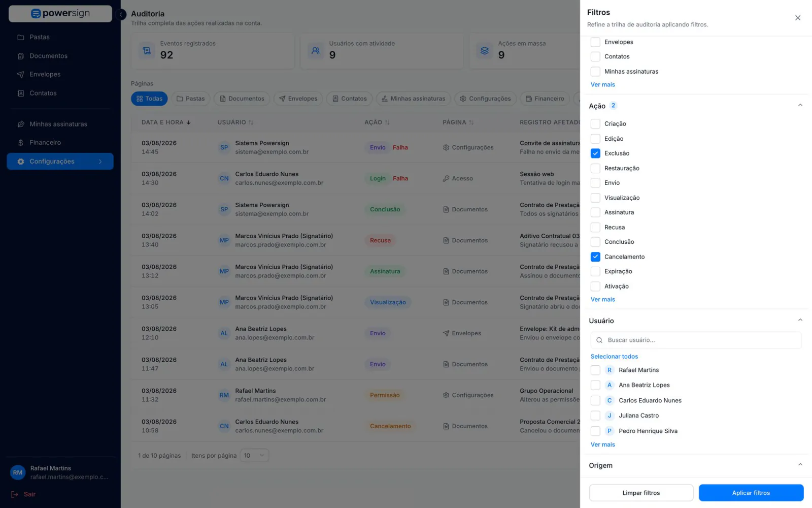Sort by the DATA E HORA column
Viewport: 812px width, 508px height.
pos(166,122)
